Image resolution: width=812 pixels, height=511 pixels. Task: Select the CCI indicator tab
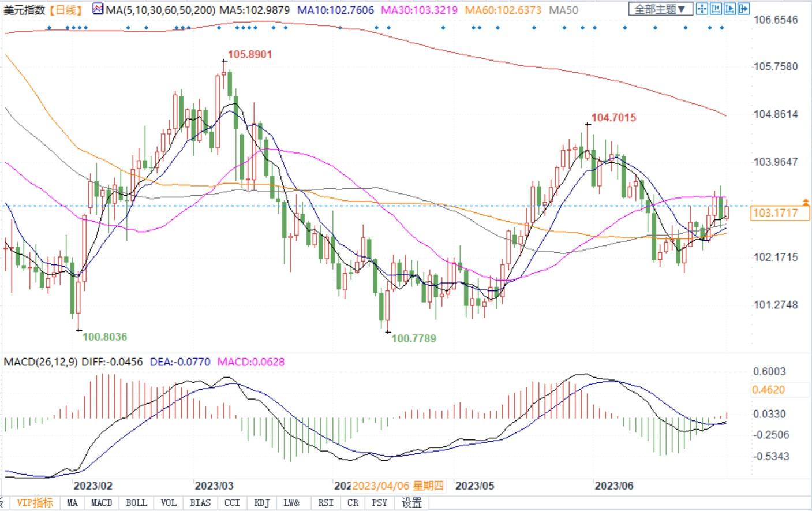[232, 502]
